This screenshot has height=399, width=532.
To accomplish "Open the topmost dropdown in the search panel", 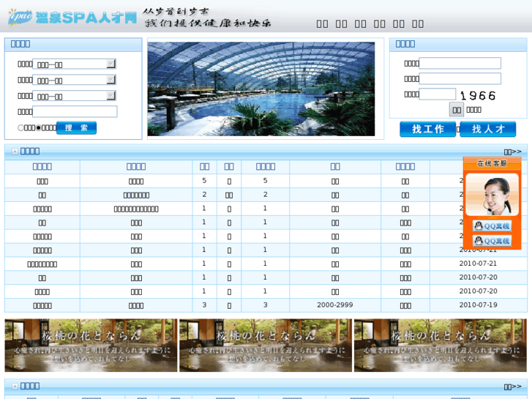I will coord(75,64).
